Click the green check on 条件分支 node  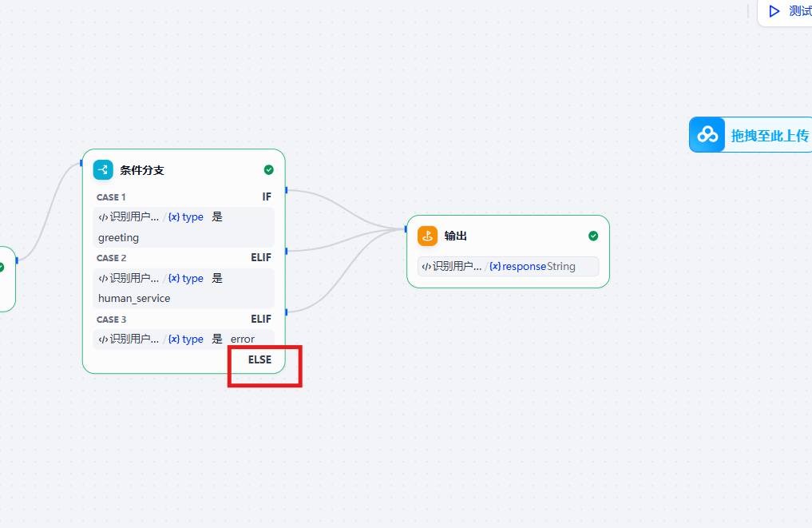pos(269,170)
